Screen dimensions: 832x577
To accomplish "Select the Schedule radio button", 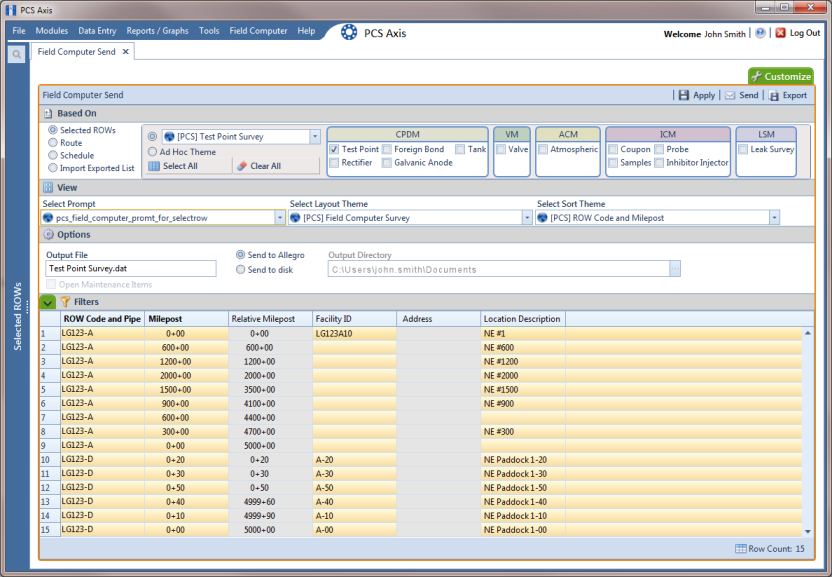I will pos(53,155).
